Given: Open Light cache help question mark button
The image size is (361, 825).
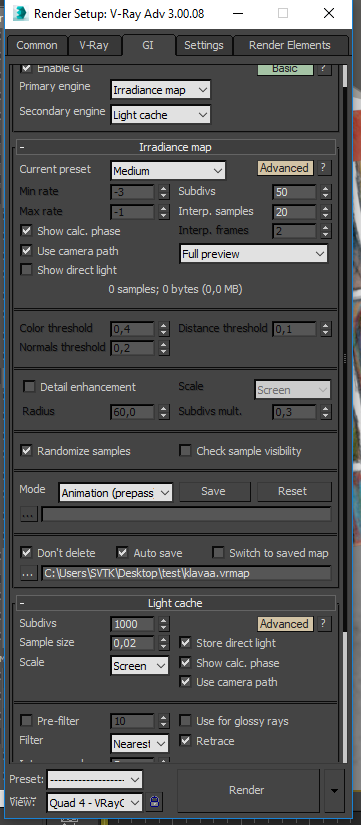Looking at the screenshot, I should point(324,624).
